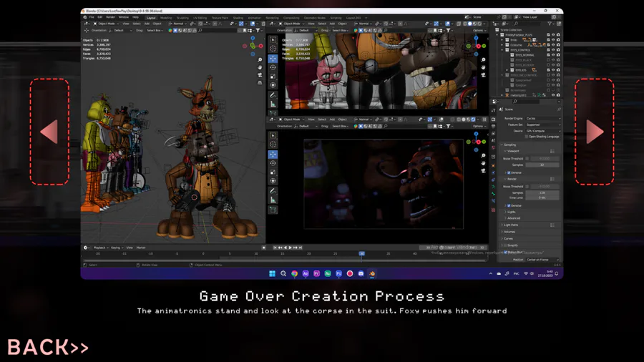The image size is (644, 362).
Task: Open Object Mode dropdown in left viewport
Action: pos(106,24)
